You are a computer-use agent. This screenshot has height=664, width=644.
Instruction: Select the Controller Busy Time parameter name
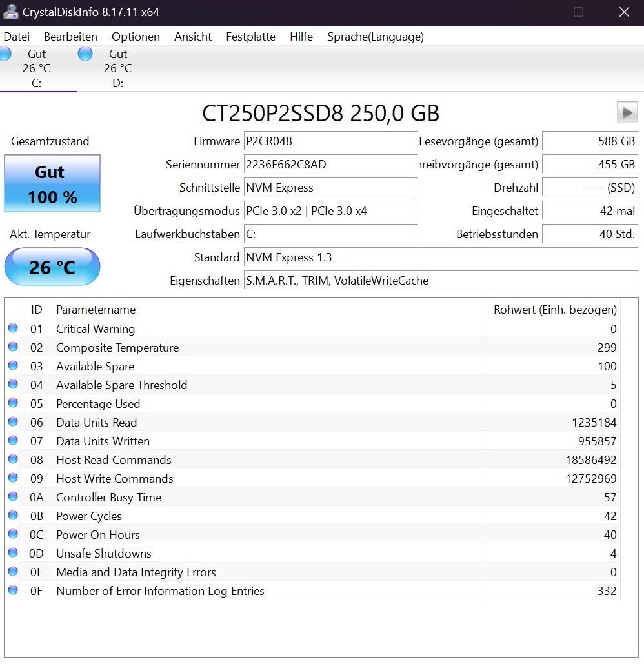[109, 498]
